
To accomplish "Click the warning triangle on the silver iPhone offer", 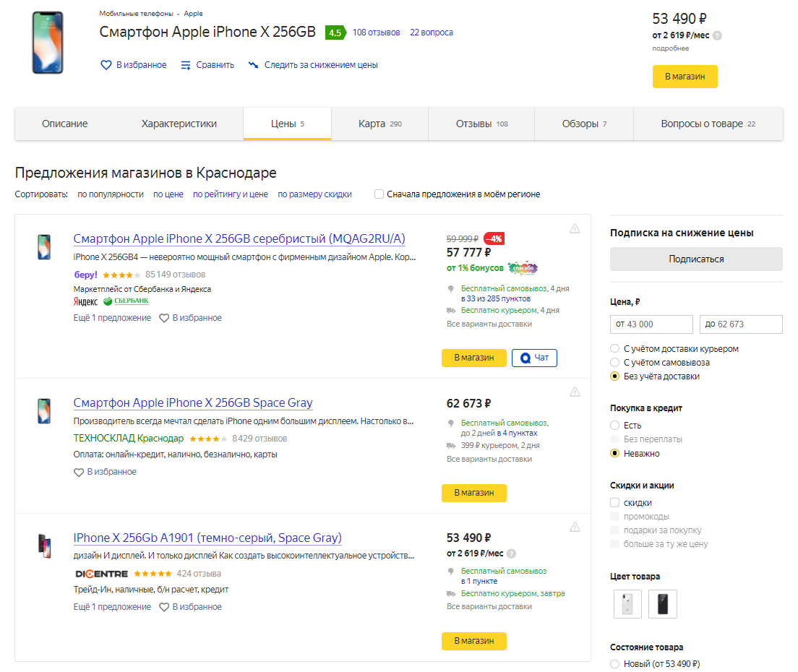I will [575, 228].
